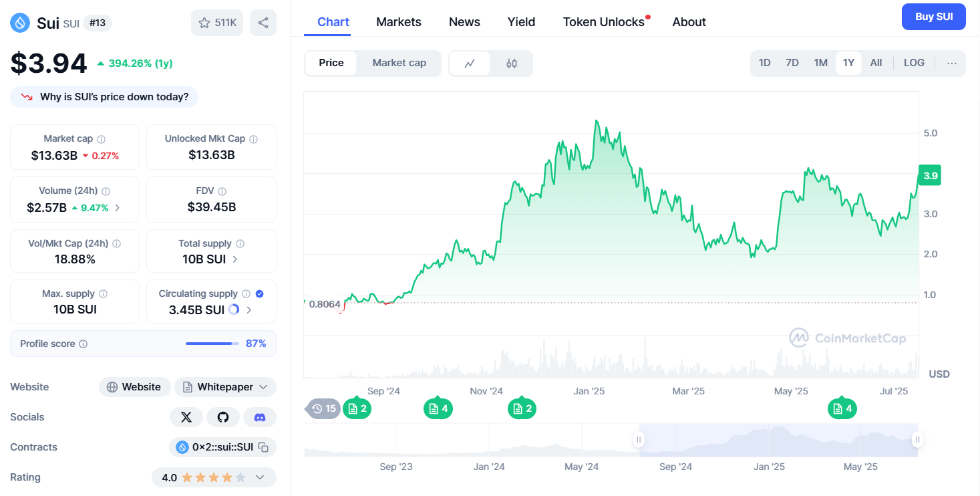Open the GitHub social link
This screenshot has width=980, height=496.
pyautogui.click(x=223, y=417)
